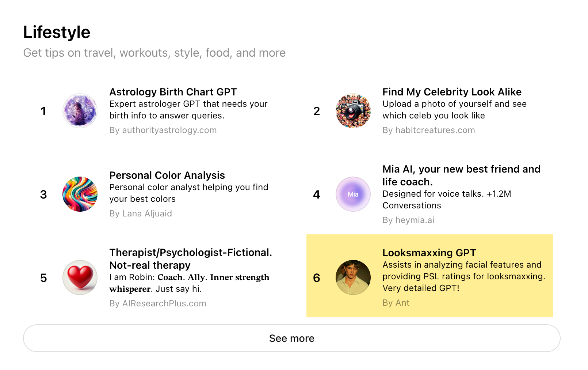The width and height of the screenshot is (588, 370).
Task: Click the Lifestyle section heading
Action: pos(57,32)
